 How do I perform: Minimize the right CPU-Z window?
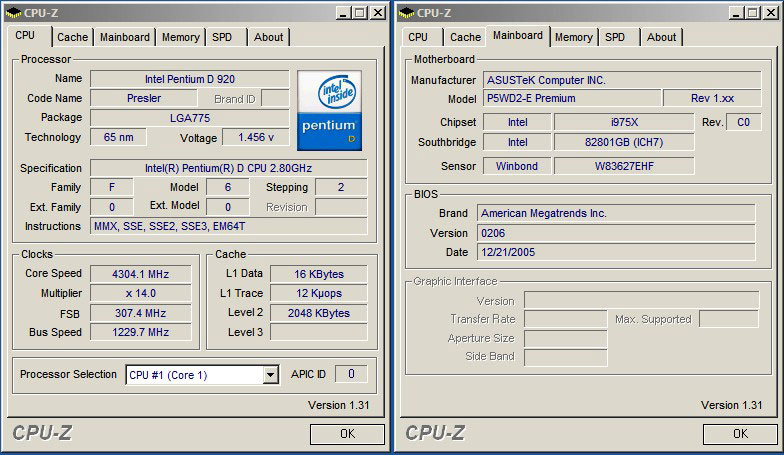pyautogui.click(x=736, y=13)
